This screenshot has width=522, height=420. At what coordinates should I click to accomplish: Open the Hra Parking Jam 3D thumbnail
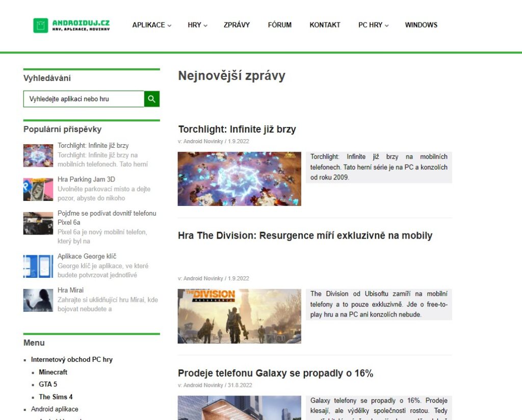coord(38,190)
